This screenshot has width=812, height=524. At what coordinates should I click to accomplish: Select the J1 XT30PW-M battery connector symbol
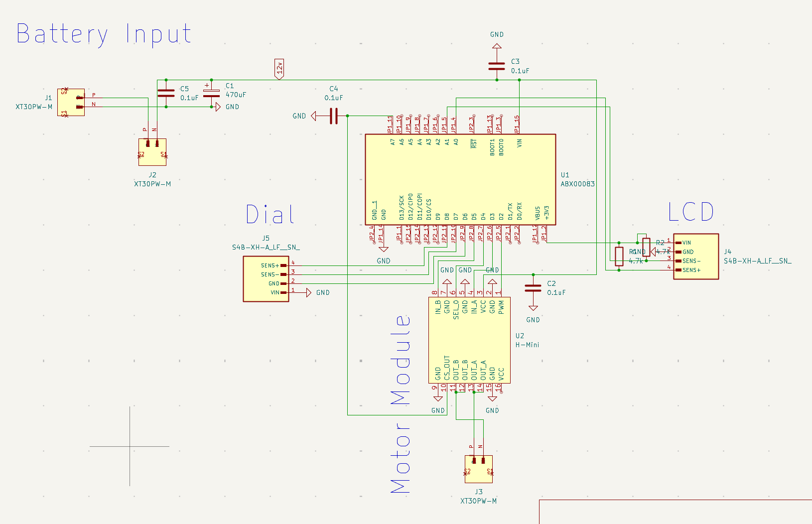[71, 103]
